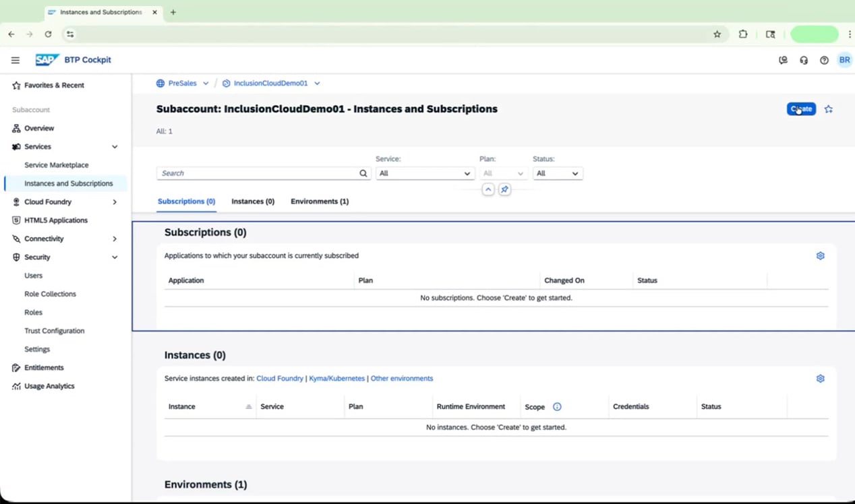Click the PreSales globe icon

[x=160, y=84]
